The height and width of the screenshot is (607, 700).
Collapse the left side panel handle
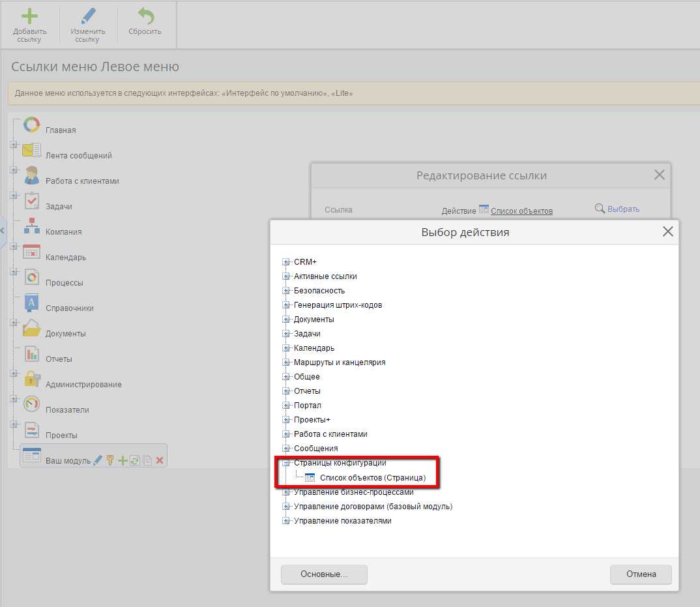pyautogui.click(x=3, y=230)
